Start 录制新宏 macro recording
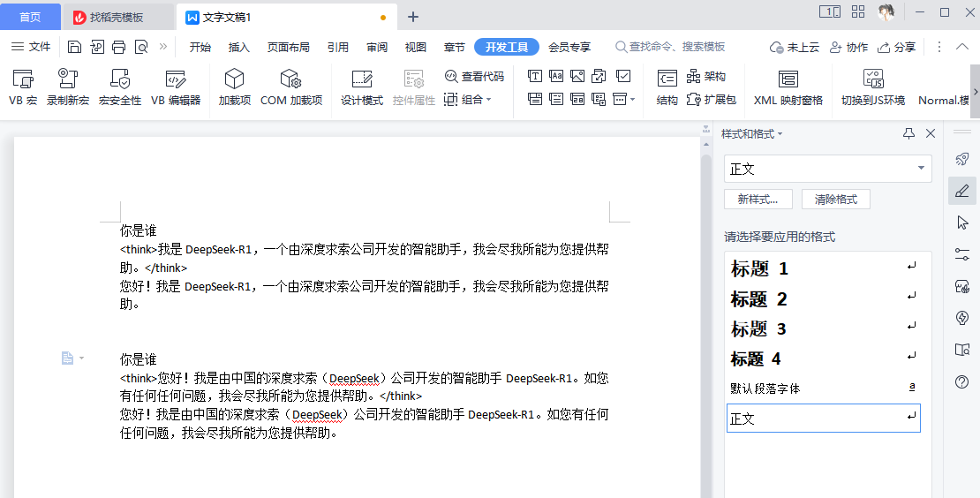Screen dimensions: 980x498 68,87
